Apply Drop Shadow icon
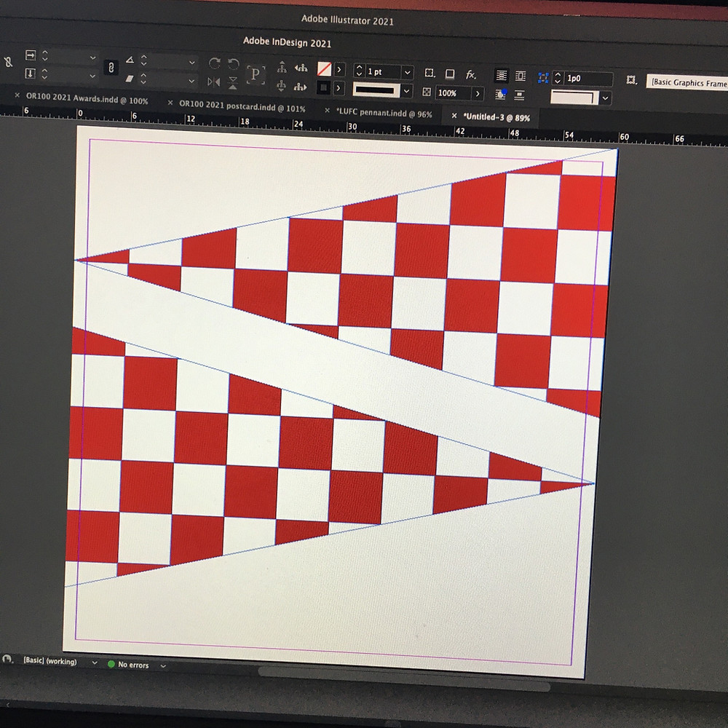 pyautogui.click(x=449, y=74)
